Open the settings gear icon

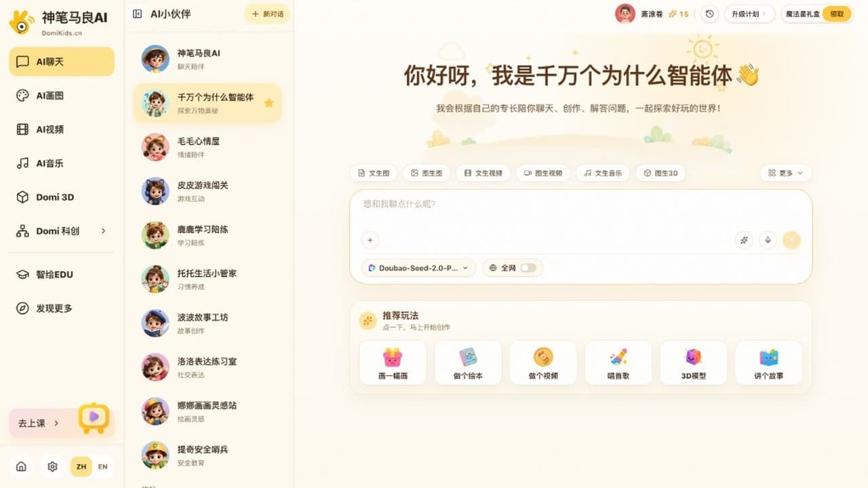(x=52, y=466)
